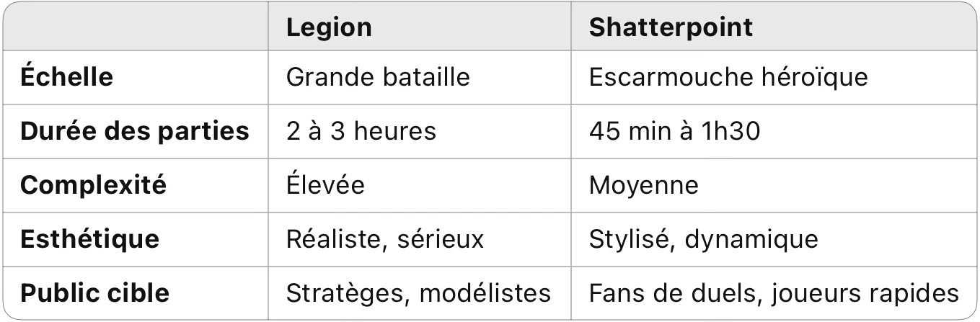This screenshot has width=980, height=322.
Task: Select the Grande bataille cell
Action: coord(378,77)
